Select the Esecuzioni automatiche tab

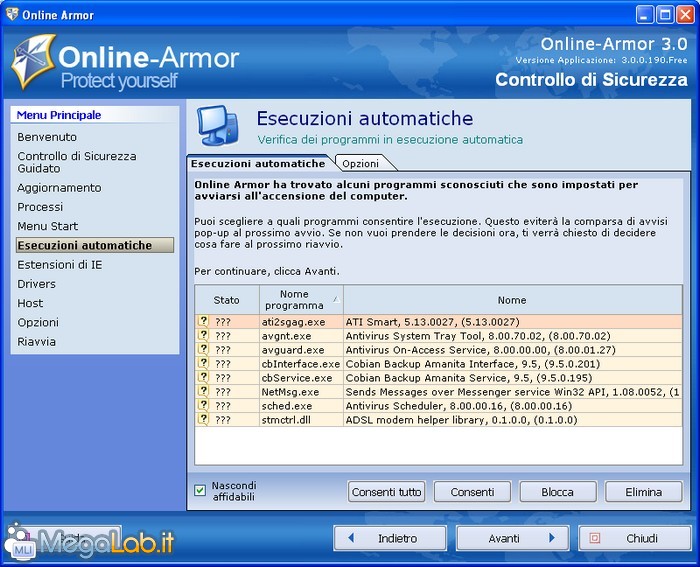click(x=258, y=163)
